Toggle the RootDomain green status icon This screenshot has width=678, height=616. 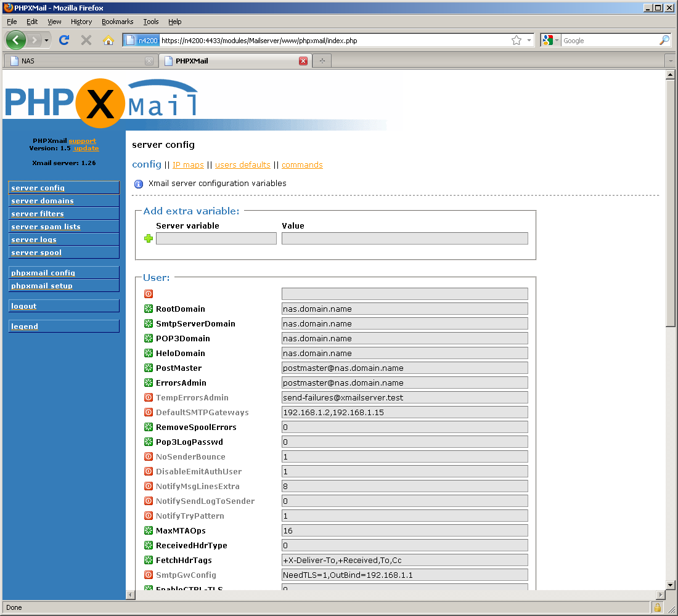pos(149,309)
